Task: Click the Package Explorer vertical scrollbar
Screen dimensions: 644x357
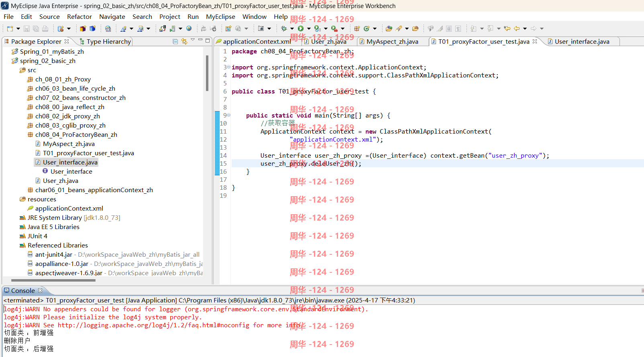Action: 207,73
